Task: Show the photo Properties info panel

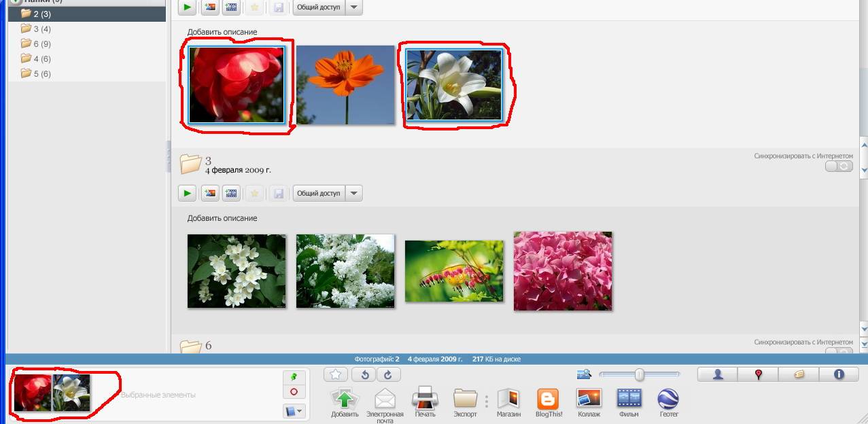Action: (839, 374)
